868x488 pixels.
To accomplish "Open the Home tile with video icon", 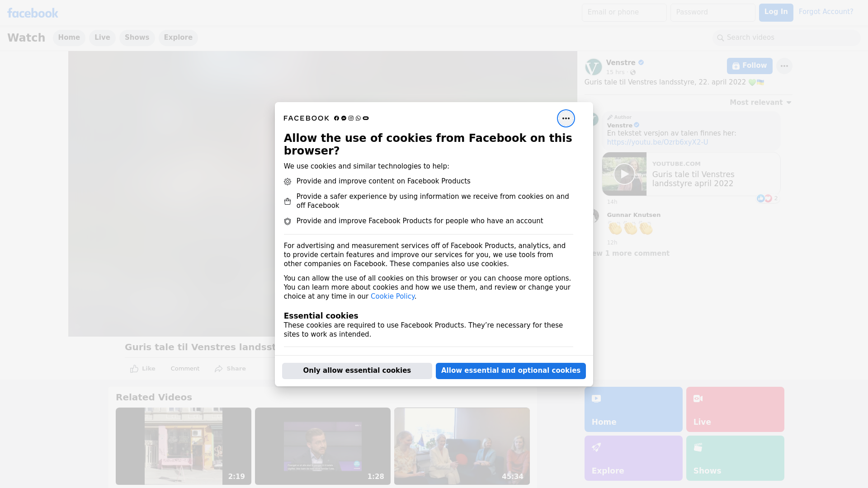I will pyautogui.click(x=633, y=409).
